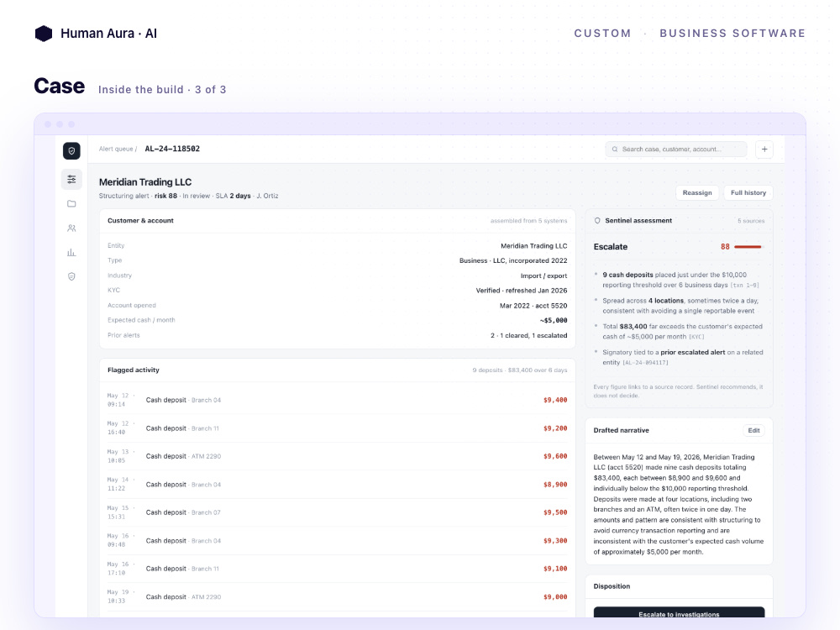Click 'Verified · refreshed Jan 2026' KYC value
Viewport: 840px width, 630px height.
pos(522,291)
